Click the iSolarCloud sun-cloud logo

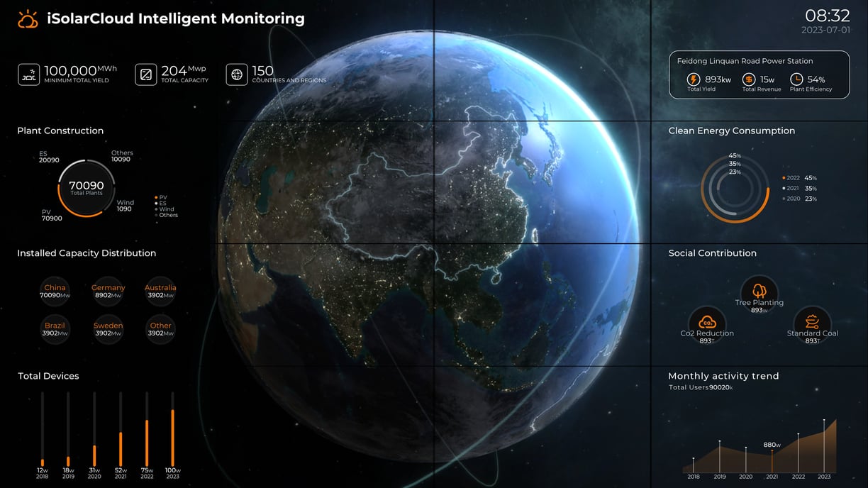coord(28,19)
